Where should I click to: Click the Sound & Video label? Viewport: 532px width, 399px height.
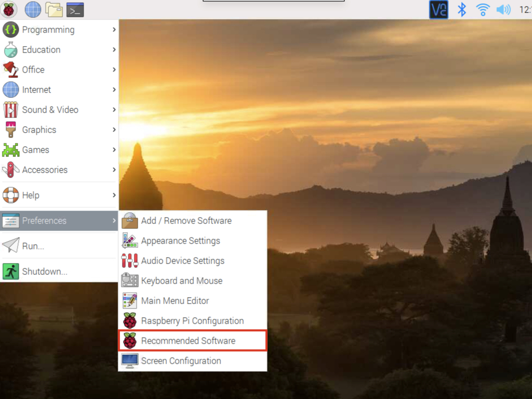coord(50,110)
